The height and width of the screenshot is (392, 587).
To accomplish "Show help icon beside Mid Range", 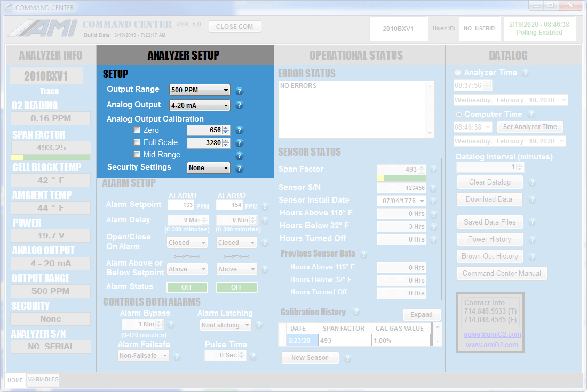I will pos(239,156).
